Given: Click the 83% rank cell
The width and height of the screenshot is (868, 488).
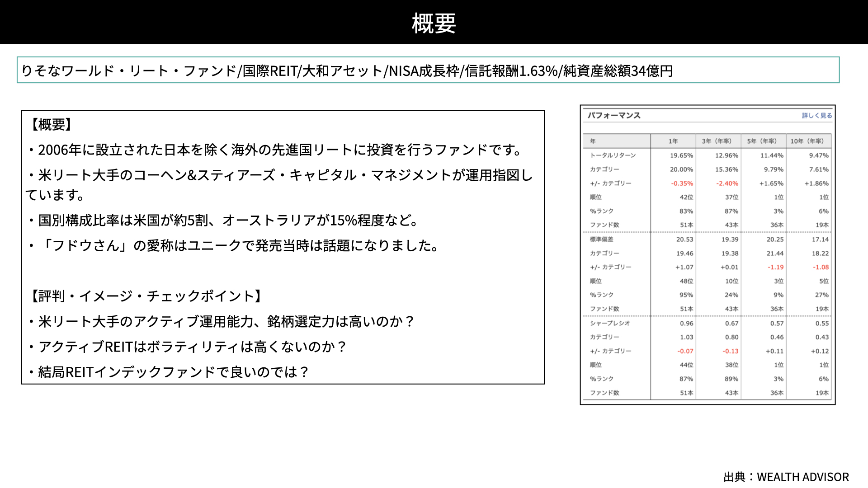Looking at the screenshot, I should 686,211.
